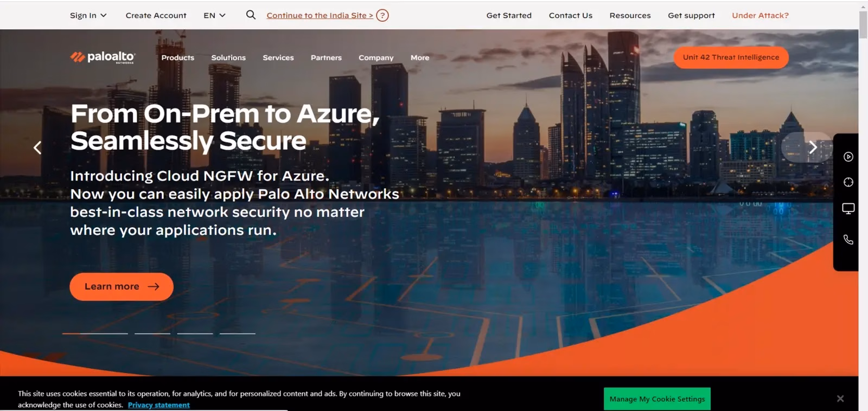Image resolution: width=868 pixels, height=411 pixels.
Task: Select the third carousel slide indicator
Action: click(x=195, y=333)
